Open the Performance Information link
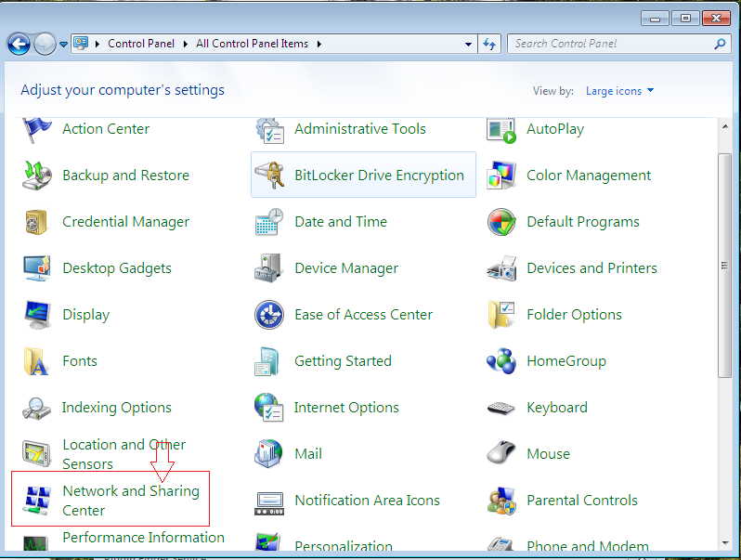Screen dimensions: 741x560 (x=143, y=538)
